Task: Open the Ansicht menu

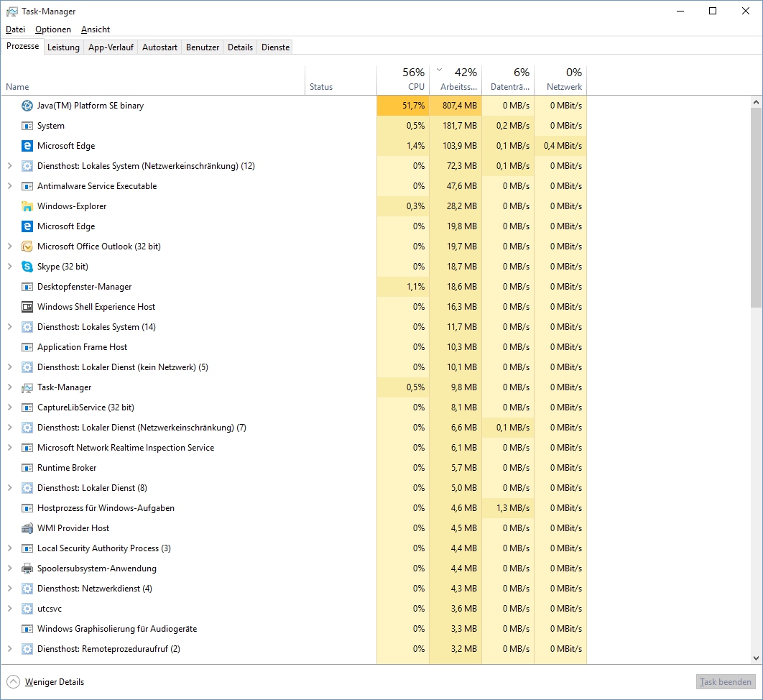Action: pyautogui.click(x=96, y=29)
